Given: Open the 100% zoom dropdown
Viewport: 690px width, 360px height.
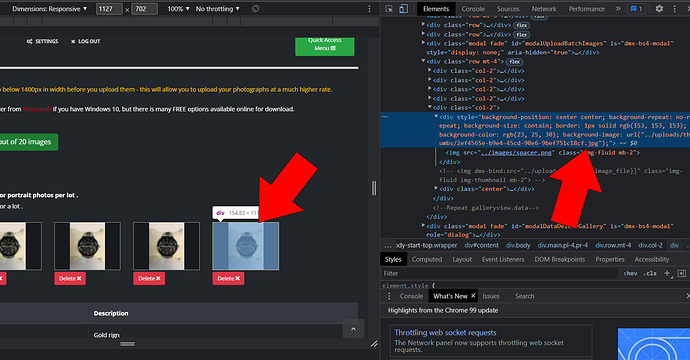Looking at the screenshot, I should [x=178, y=9].
